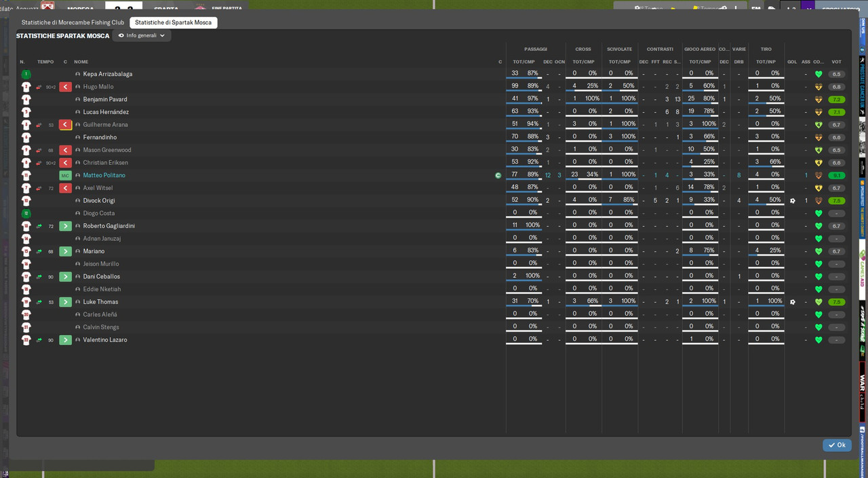Image resolution: width=868 pixels, height=478 pixels.
Task: Click the red substitution arrow for Guilherme Arana
Action: 65,125
